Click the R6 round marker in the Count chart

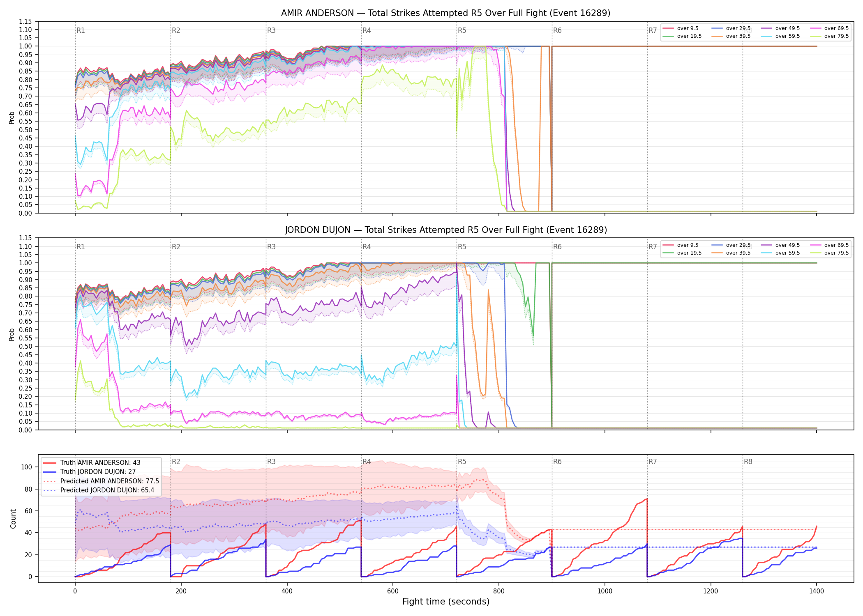coord(557,462)
